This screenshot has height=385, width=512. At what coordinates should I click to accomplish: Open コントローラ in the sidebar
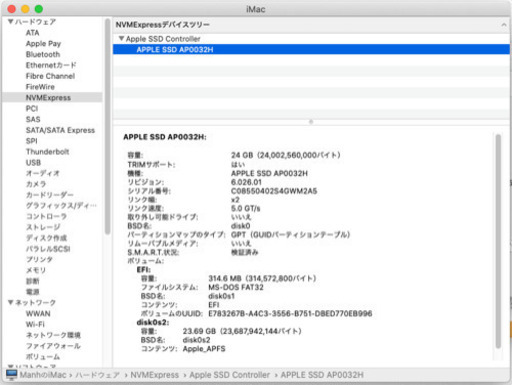pos(46,216)
